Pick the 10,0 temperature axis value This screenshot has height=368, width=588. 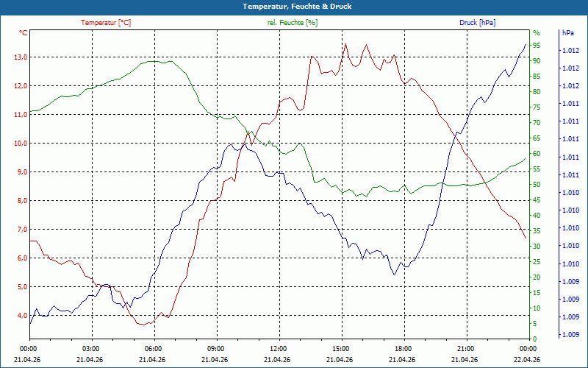[21, 143]
